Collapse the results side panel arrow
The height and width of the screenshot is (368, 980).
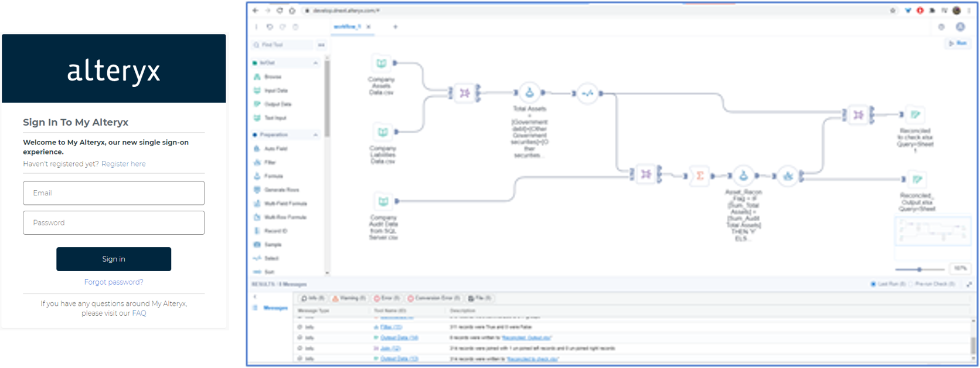[x=255, y=297]
